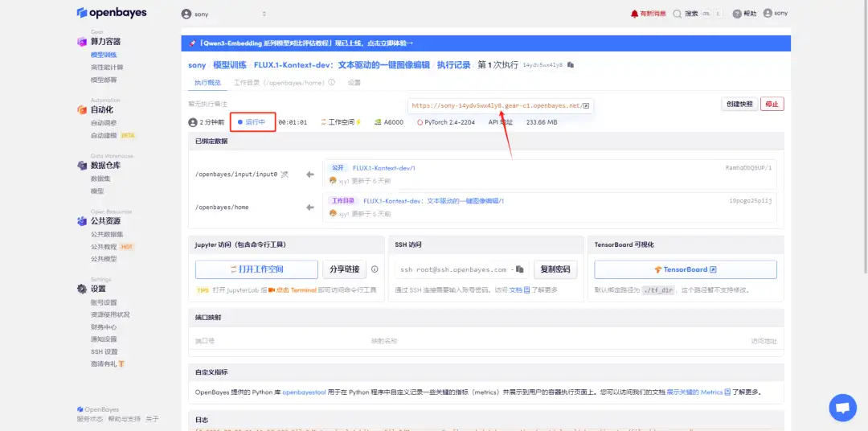Open 自动调参 in the sidebar

(x=104, y=123)
